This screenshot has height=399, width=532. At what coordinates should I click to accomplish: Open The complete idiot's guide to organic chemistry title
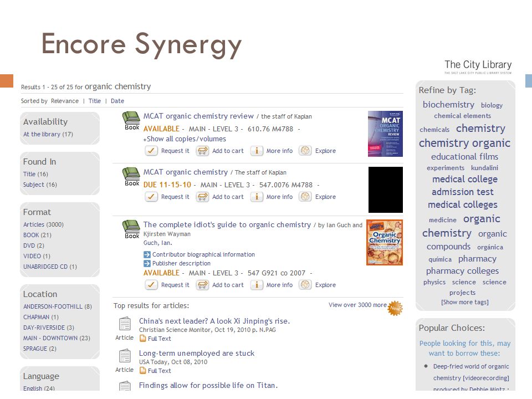tap(227, 224)
